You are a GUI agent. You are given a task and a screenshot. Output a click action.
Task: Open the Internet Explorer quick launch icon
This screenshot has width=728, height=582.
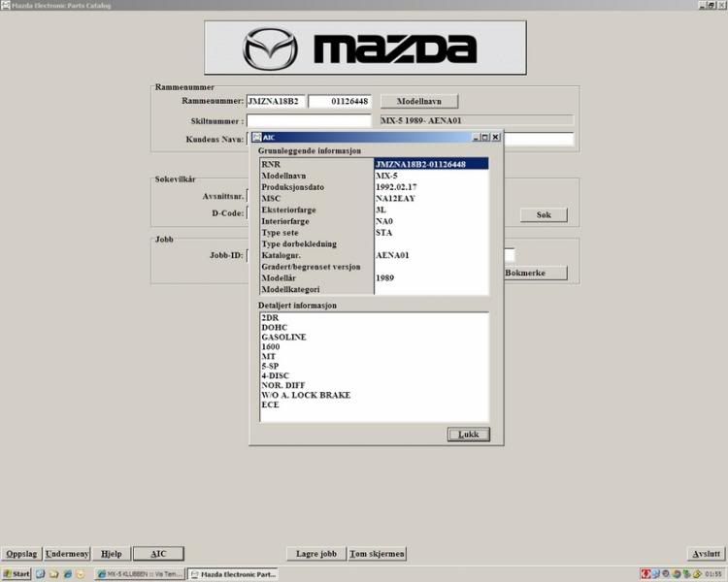(x=68, y=574)
